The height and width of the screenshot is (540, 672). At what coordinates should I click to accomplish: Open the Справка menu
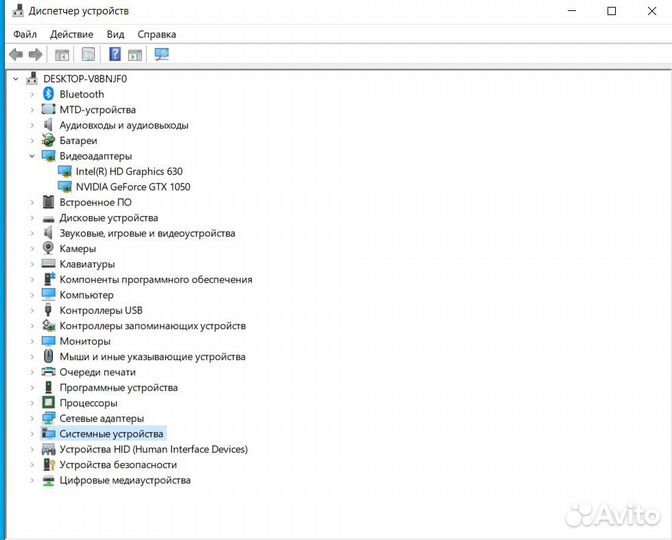[157, 33]
